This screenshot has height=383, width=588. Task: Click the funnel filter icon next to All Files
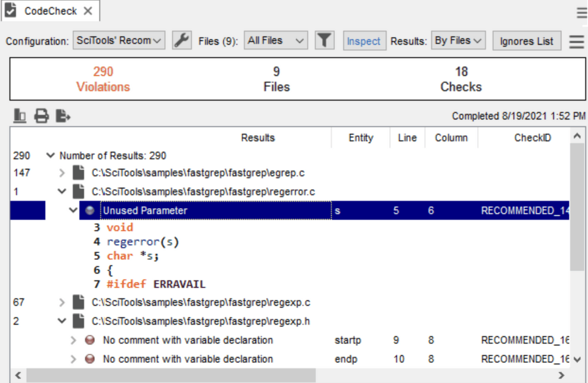[324, 40]
